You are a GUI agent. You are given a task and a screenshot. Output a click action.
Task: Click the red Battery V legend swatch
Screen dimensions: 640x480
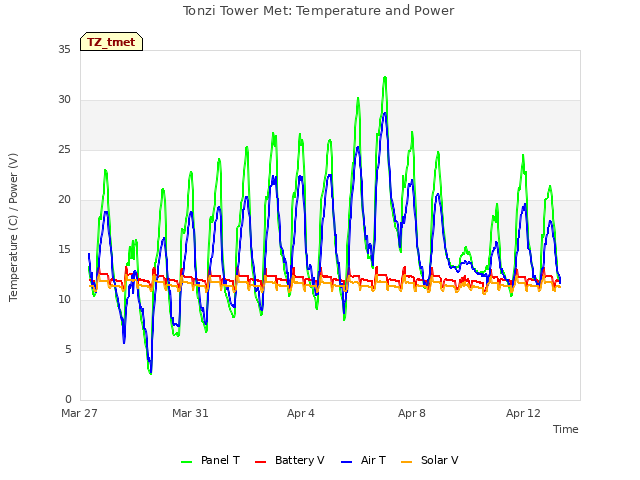click(x=260, y=462)
